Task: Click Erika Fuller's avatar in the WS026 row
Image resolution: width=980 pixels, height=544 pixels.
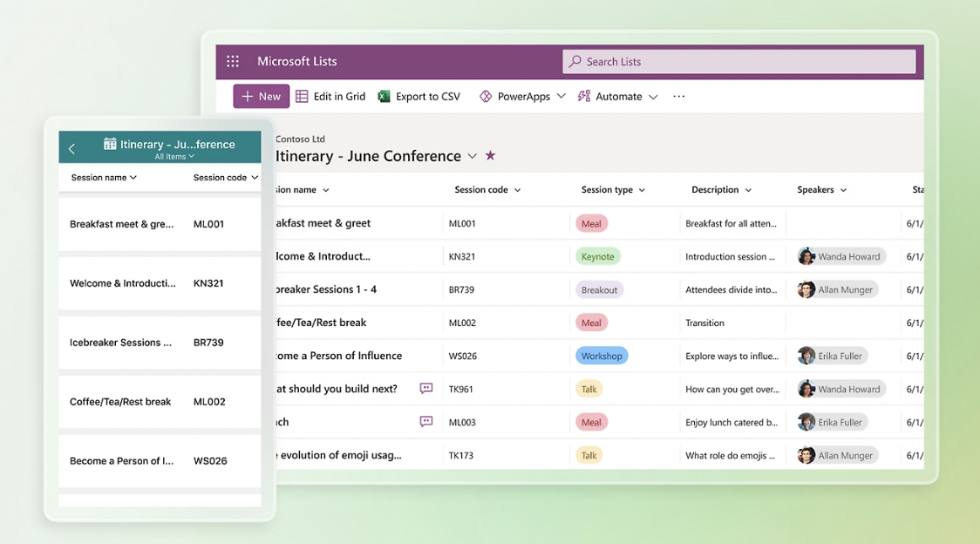Action: pyautogui.click(x=806, y=356)
